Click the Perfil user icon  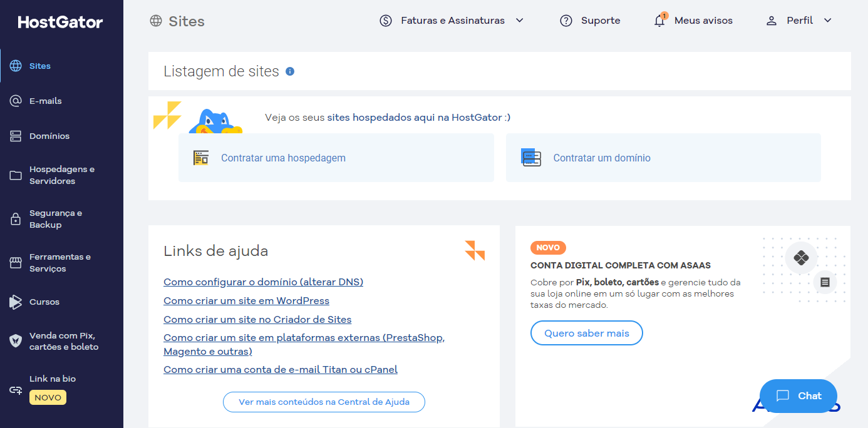[x=772, y=21]
